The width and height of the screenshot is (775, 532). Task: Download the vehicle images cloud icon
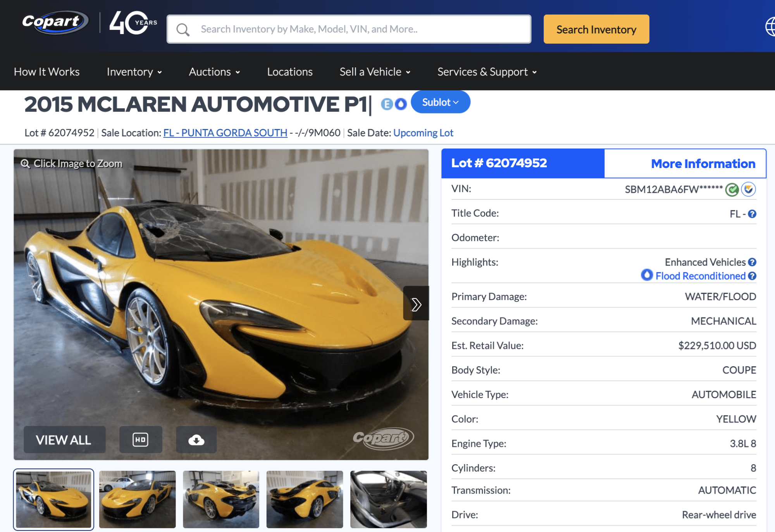[x=196, y=440]
